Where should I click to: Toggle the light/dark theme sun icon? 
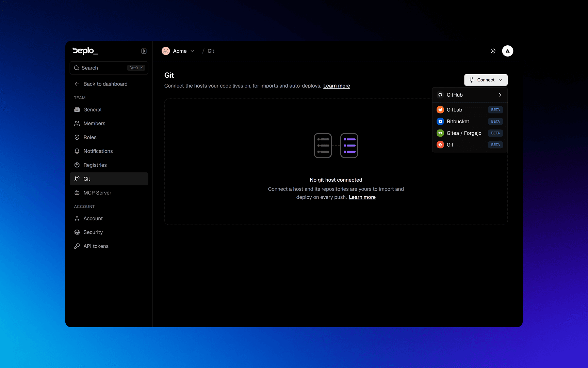tap(493, 51)
